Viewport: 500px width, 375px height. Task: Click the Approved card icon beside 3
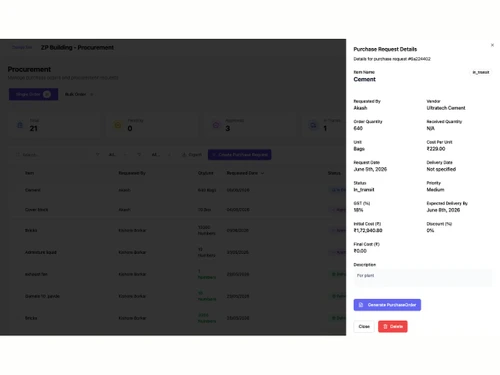(216, 125)
